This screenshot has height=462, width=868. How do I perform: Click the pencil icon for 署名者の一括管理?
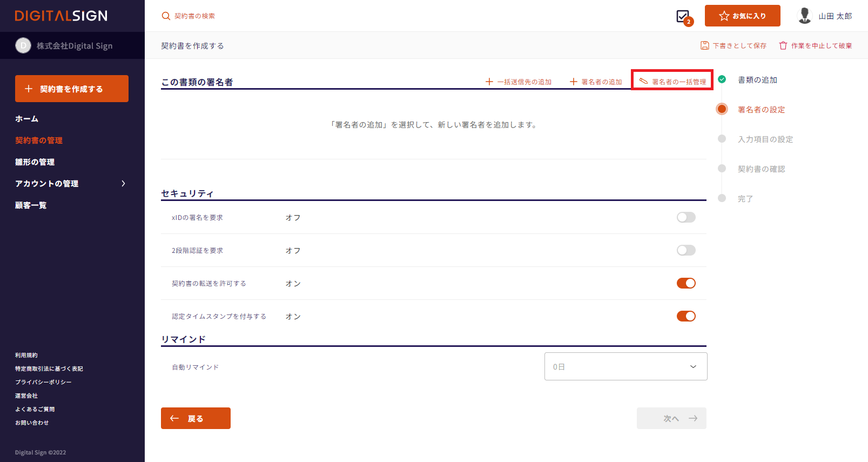pyautogui.click(x=643, y=82)
